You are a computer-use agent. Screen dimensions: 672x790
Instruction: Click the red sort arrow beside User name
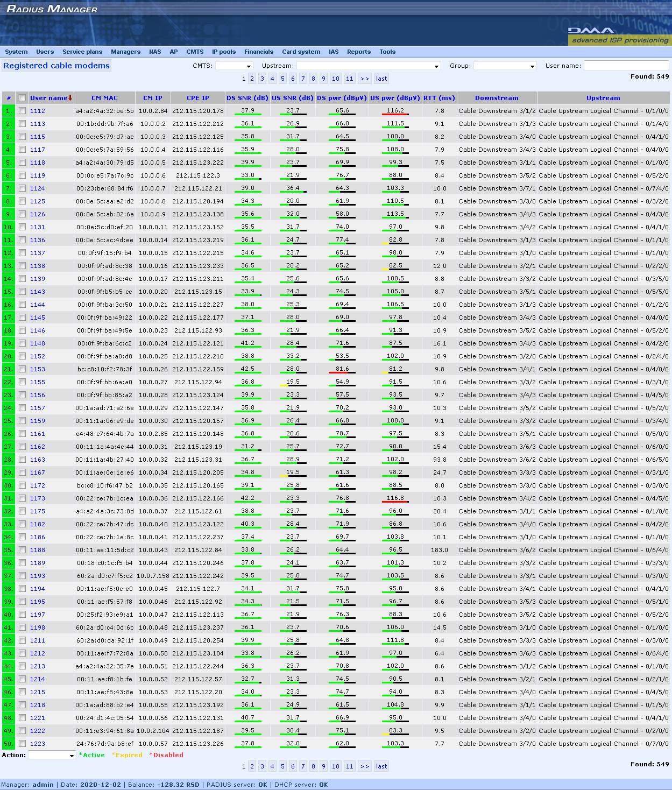(x=70, y=98)
